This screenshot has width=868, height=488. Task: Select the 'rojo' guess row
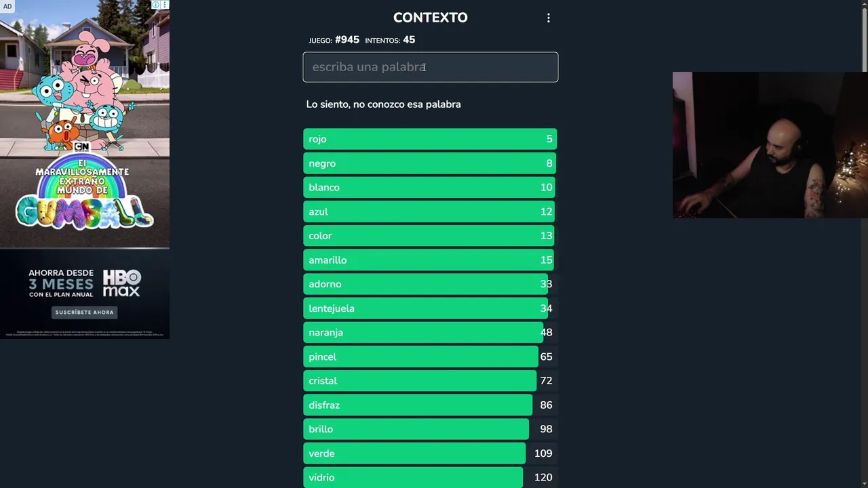[x=430, y=139]
